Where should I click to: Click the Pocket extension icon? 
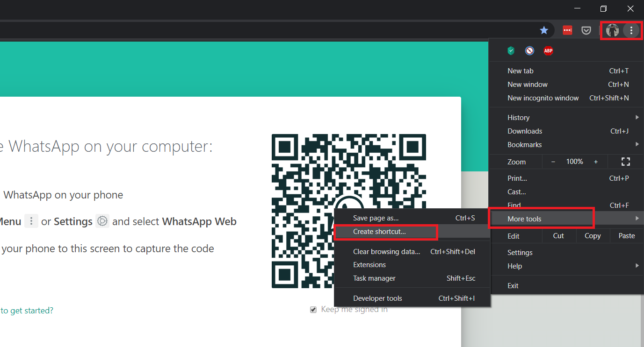point(586,30)
